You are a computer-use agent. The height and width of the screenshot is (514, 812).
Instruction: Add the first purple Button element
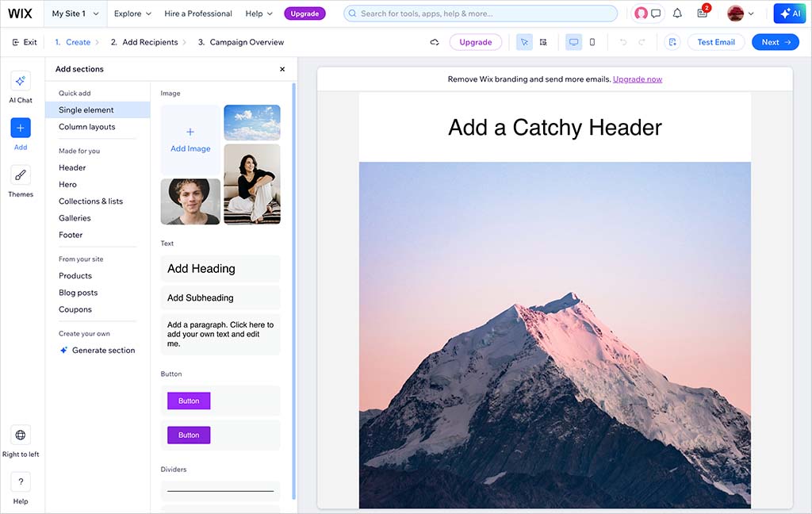pos(189,401)
